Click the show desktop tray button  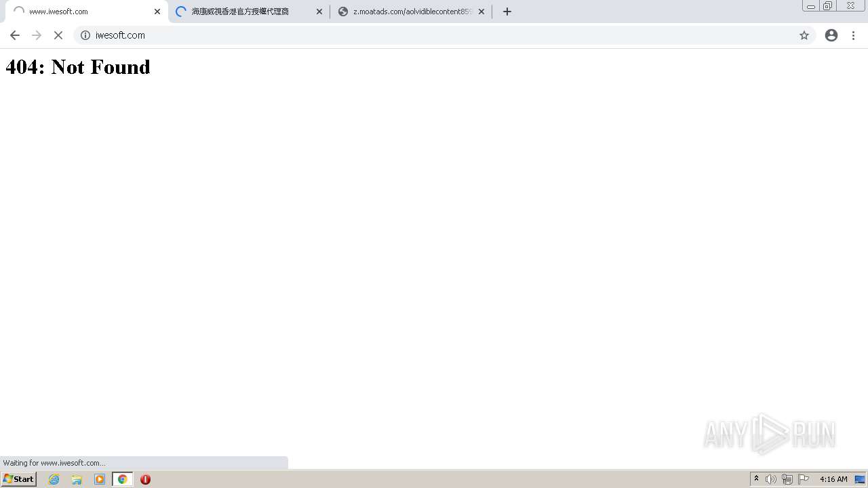(x=860, y=479)
